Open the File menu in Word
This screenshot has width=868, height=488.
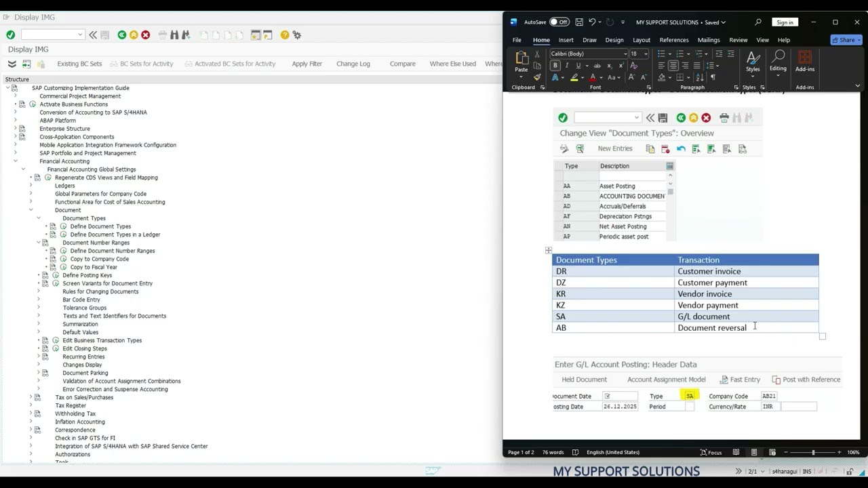[x=517, y=40]
